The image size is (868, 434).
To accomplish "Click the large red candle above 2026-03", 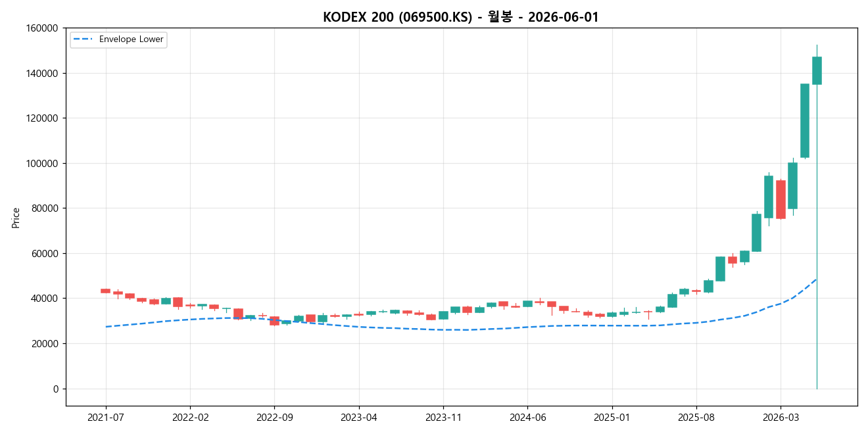I will pyautogui.click(x=781, y=199).
